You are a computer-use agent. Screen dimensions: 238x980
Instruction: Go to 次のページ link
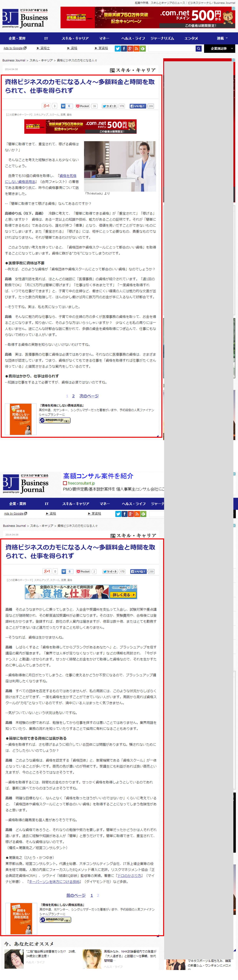tap(89, 396)
